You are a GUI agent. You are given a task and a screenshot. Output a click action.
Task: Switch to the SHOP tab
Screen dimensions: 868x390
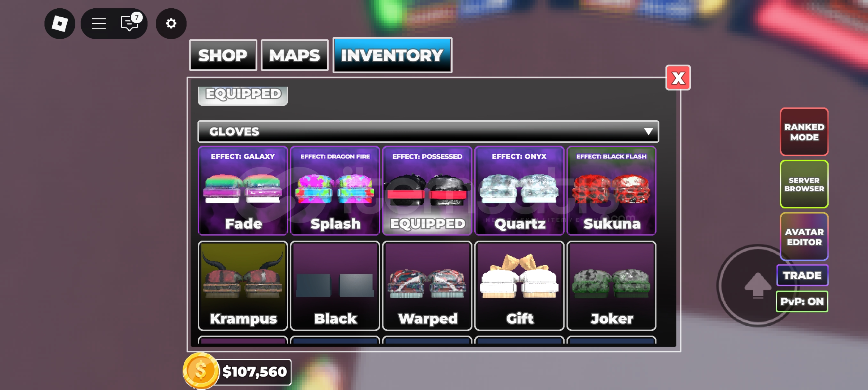pyautogui.click(x=223, y=55)
